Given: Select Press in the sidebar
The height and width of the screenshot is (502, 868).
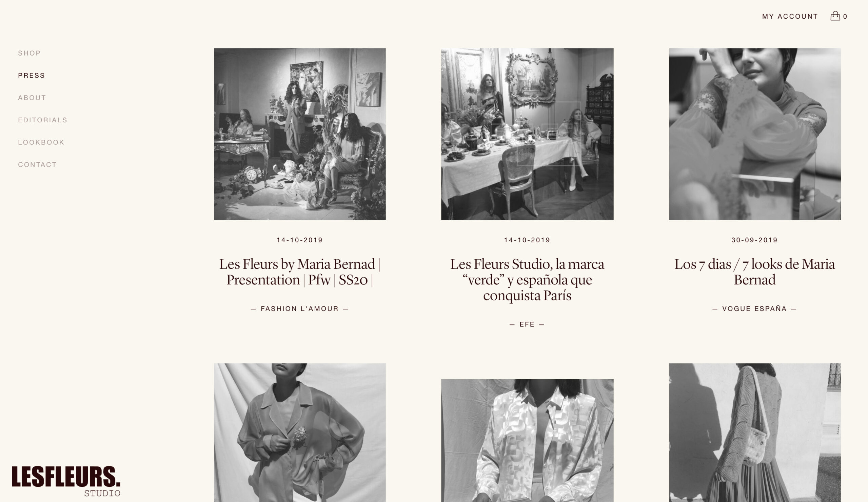Looking at the screenshot, I should [31, 75].
